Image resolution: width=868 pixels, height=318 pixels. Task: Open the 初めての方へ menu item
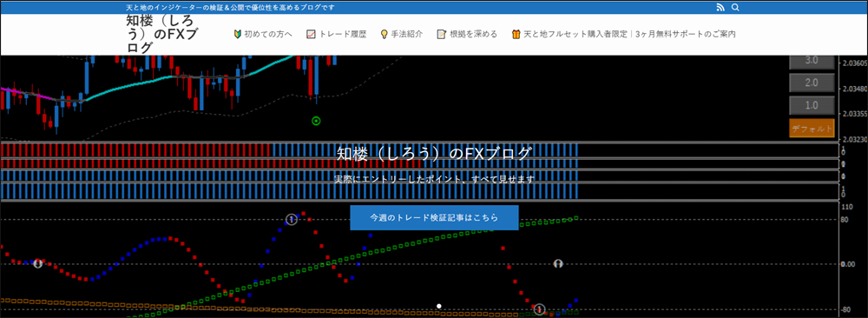(268, 34)
